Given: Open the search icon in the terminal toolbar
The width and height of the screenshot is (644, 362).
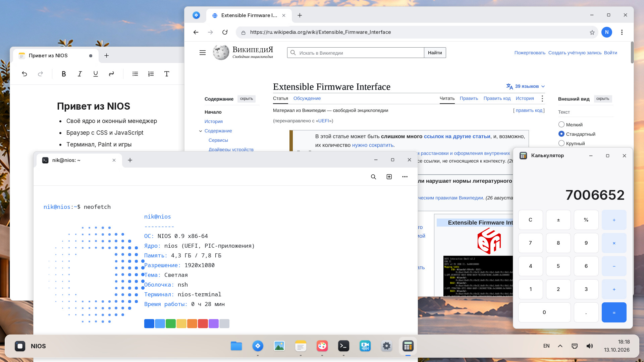Looking at the screenshot, I should pos(373,177).
